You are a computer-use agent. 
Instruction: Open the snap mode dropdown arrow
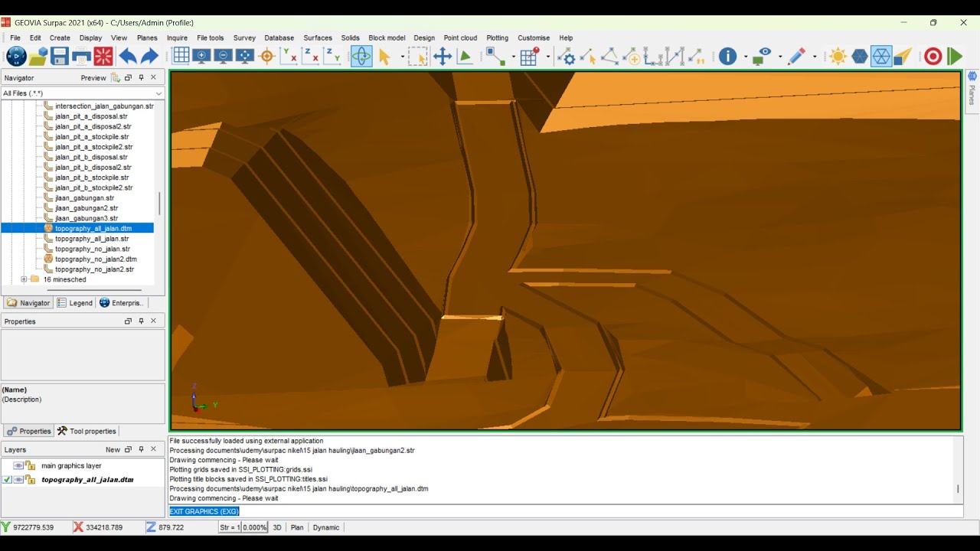[513, 56]
